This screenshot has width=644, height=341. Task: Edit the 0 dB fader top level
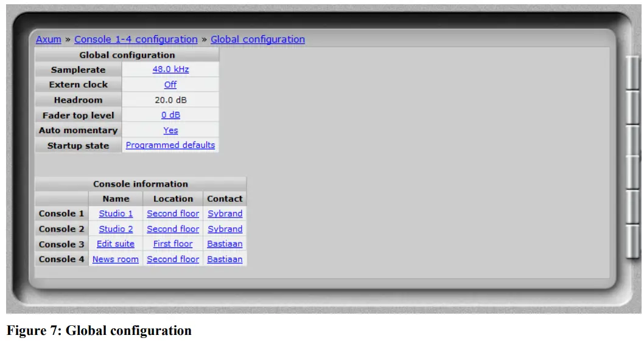coord(170,115)
